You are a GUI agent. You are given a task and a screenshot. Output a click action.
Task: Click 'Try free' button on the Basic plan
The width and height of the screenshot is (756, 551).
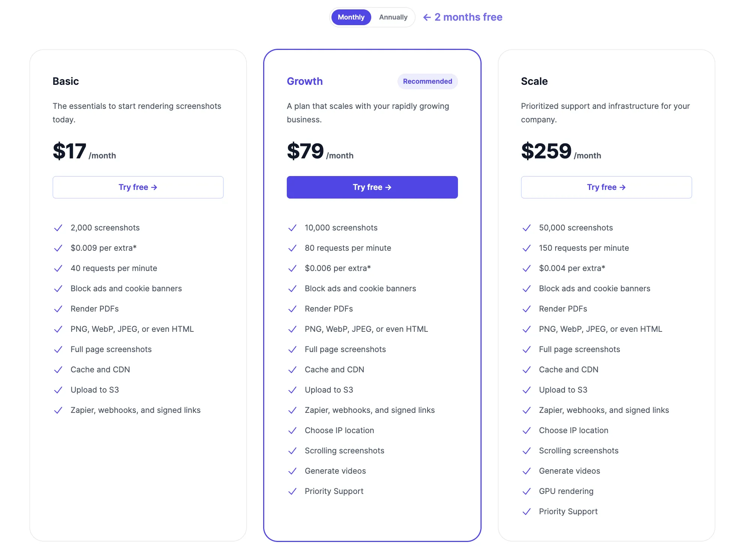tap(138, 187)
